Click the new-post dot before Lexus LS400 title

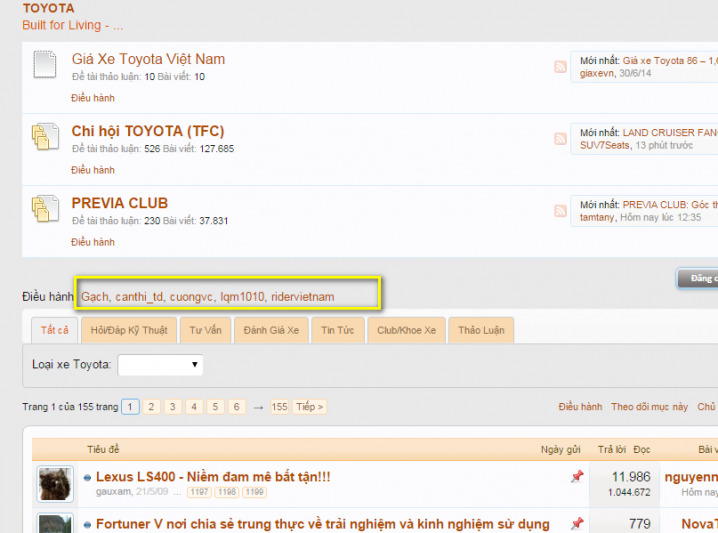87,478
